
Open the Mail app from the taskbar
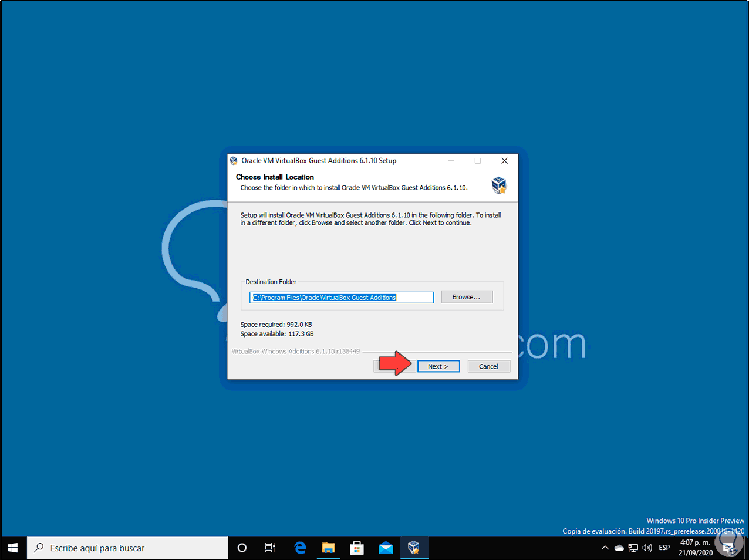[x=386, y=548]
